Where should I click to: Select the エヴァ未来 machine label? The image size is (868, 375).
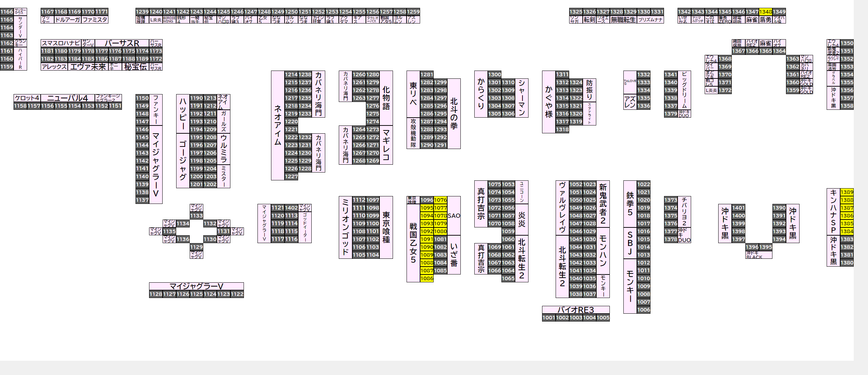88,67
